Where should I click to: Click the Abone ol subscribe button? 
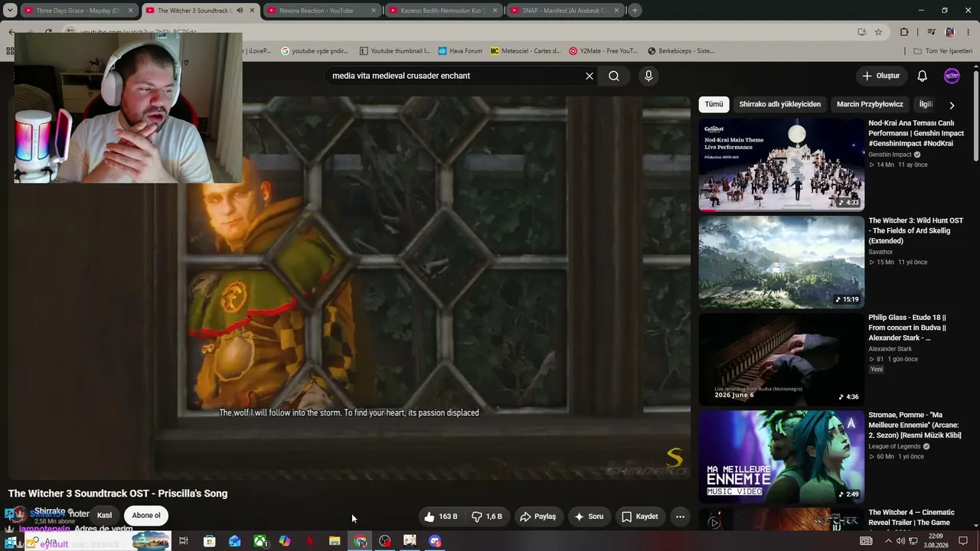(x=146, y=515)
